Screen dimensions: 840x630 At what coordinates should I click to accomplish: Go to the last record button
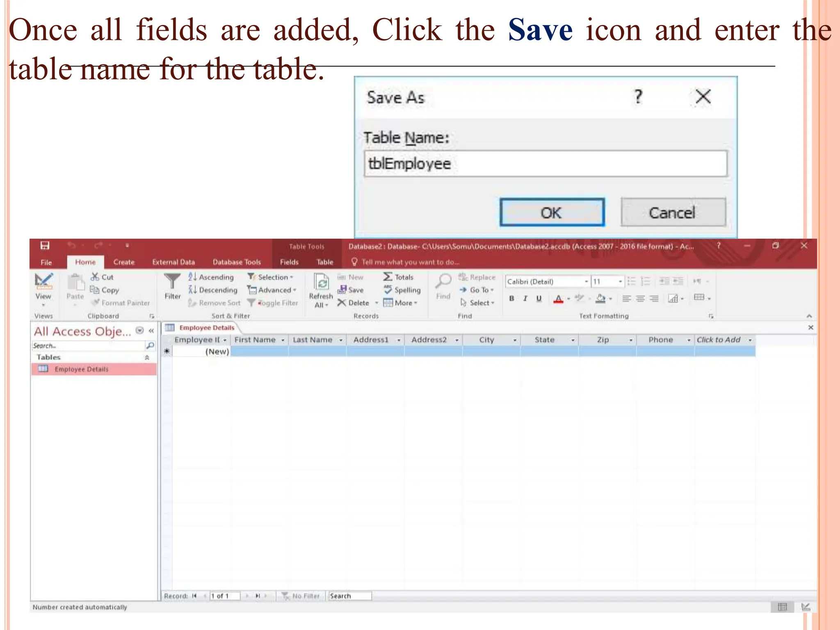[x=258, y=596]
